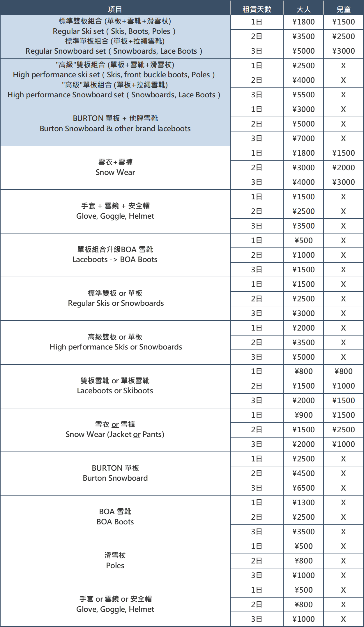Image resolution: width=364 pixels, height=627 pixels.
Task: Select the 滑雪杖 Poles item cell
Action: [115, 561]
